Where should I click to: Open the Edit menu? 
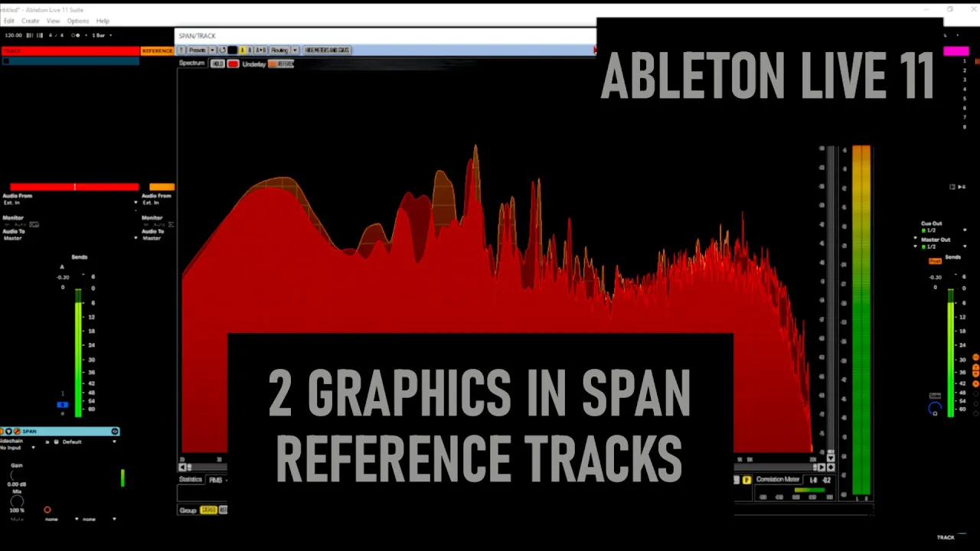(x=9, y=21)
